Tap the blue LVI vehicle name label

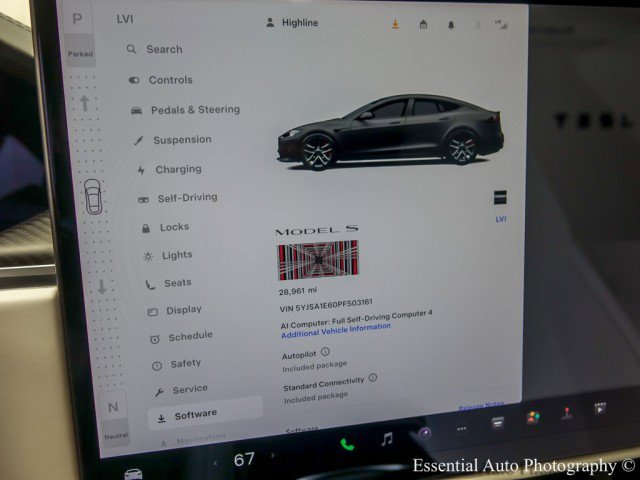tap(501, 219)
